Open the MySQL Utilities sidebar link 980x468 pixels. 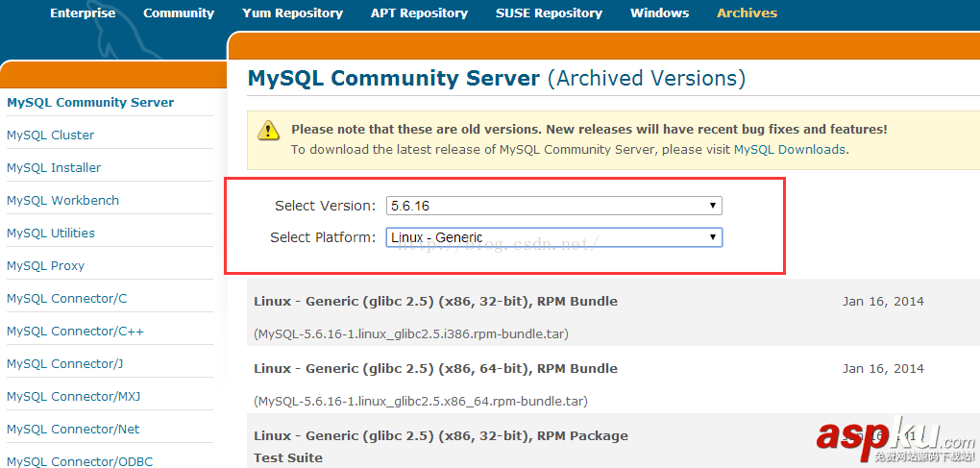51,234
